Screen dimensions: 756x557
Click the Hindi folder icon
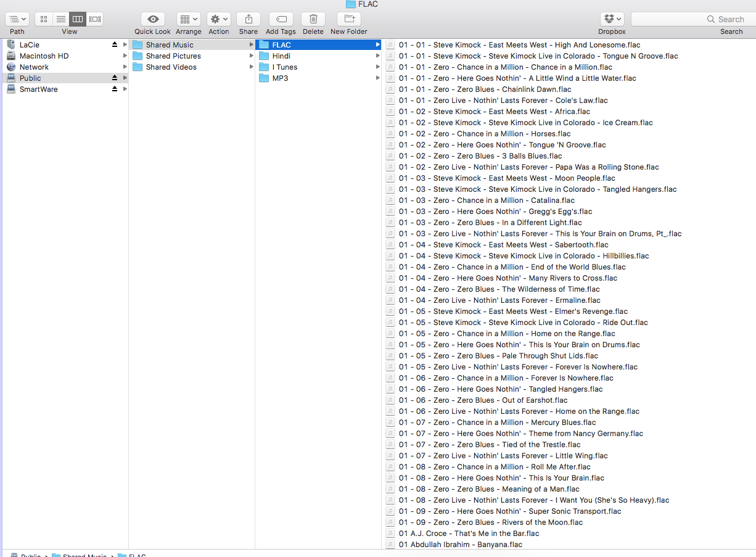point(264,56)
